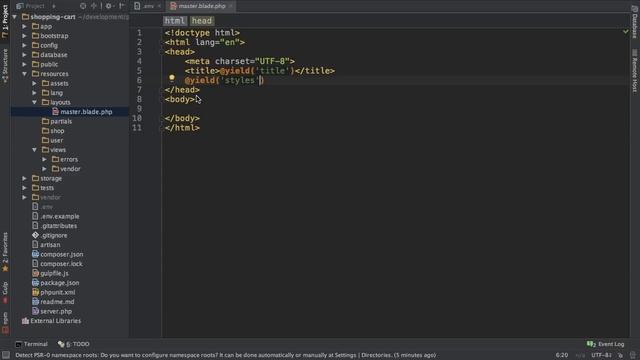Collapse the shopping-cart root folder

pos(15,17)
